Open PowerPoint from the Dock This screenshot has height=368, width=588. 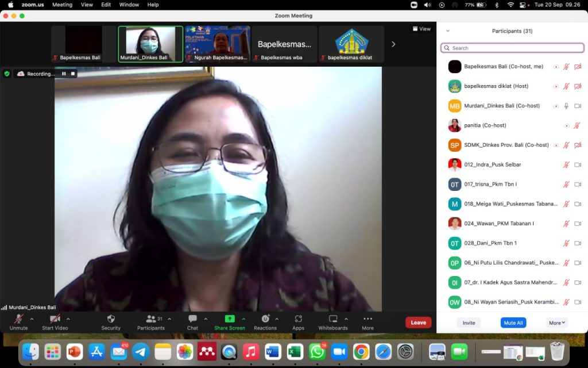[x=75, y=352]
